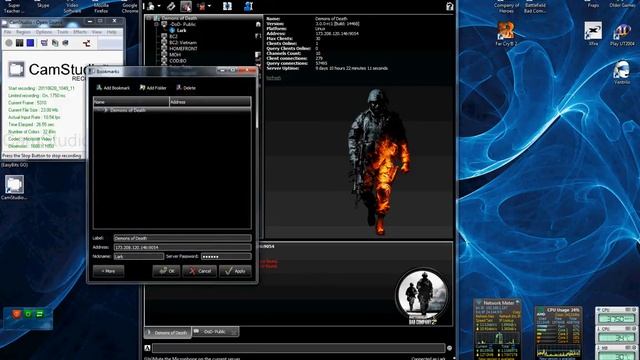The height and width of the screenshot is (360, 640).
Task: Click the blue CamStudio Stop button
Action: click(x=30, y=43)
